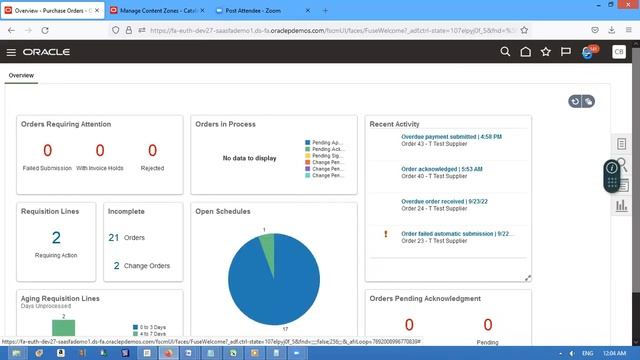Viewport: 640px width, 360px height.
Task: Open the side panel bar chart icon
Action: (621, 206)
